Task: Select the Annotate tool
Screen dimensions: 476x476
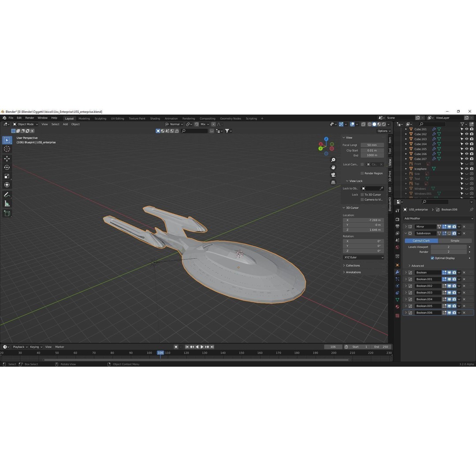Action: pos(7,195)
